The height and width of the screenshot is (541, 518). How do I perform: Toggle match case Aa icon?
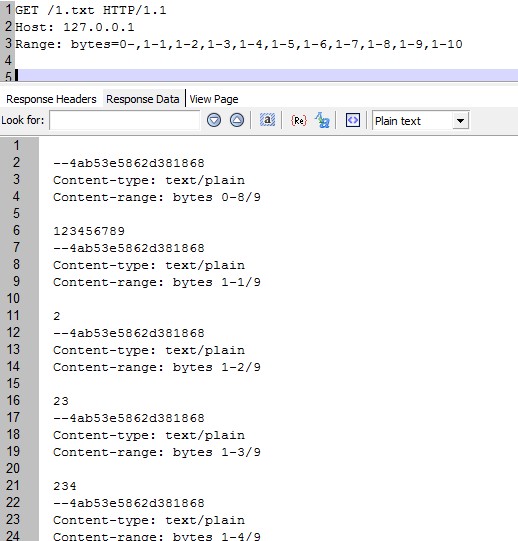point(322,120)
